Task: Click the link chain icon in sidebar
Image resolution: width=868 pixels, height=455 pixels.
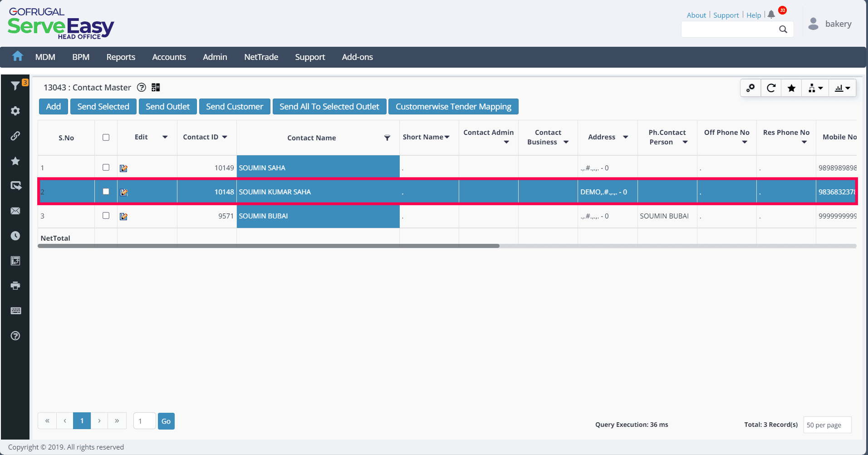Action: 15,136
